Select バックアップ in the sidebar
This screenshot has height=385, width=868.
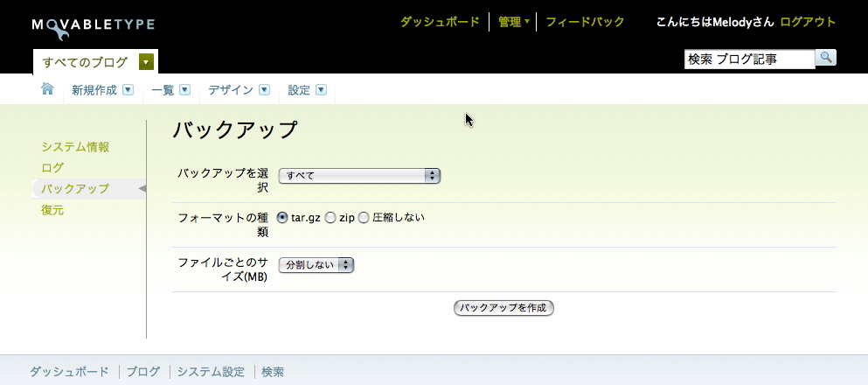pyautogui.click(x=75, y=189)
